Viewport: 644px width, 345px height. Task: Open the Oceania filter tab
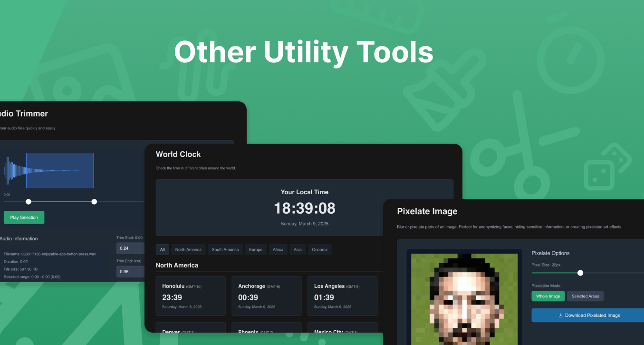[x=320, y=249]
